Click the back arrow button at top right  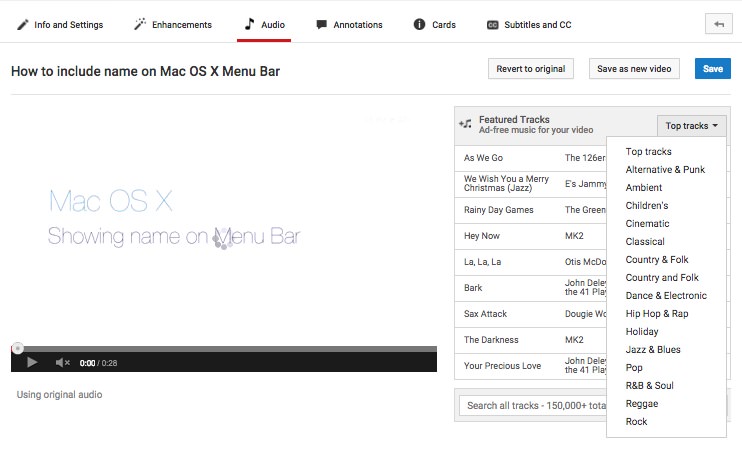718,24
